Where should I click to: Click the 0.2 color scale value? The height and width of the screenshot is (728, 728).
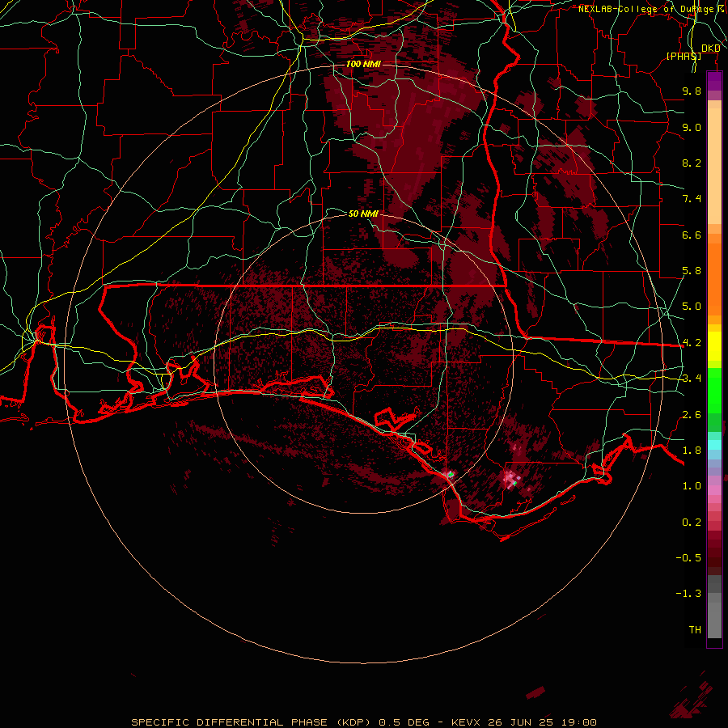coord(692,523)
